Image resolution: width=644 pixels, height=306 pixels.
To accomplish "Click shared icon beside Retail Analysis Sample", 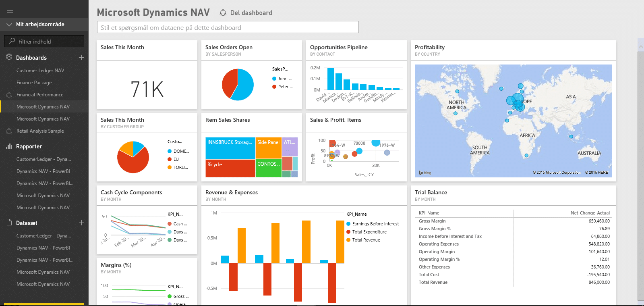I will tap(9, 131).
